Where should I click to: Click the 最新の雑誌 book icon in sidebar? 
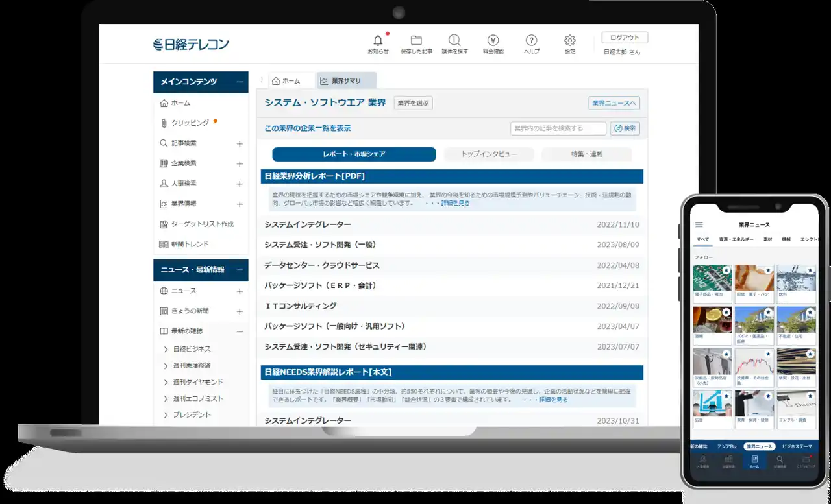[164, 331]
